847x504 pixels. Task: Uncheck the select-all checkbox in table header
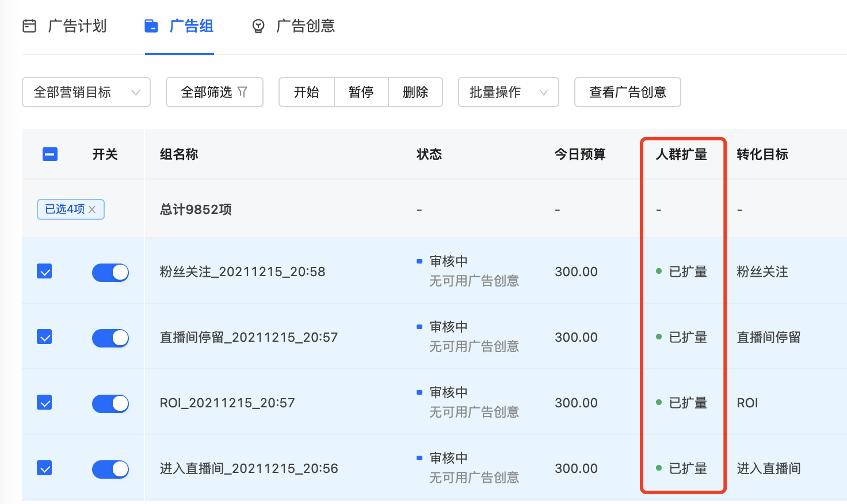click(49, 154)
